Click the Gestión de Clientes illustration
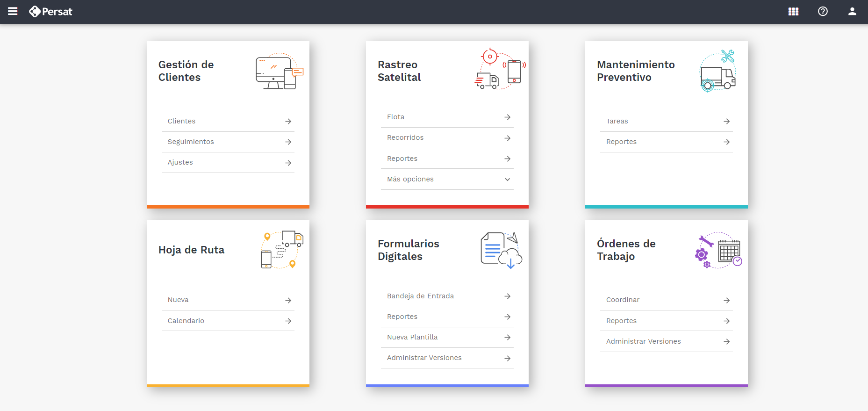This screenshot has width=868, height=411. pos(280,71)
